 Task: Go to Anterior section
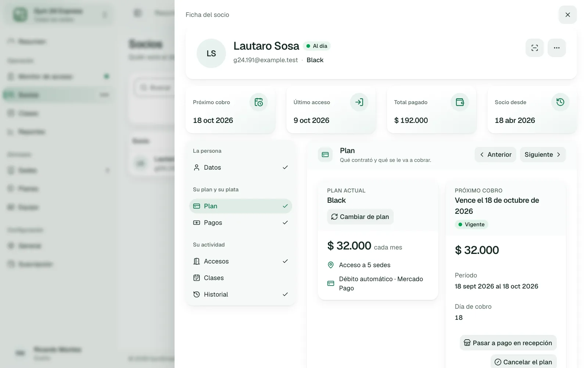(x=495, y=155)
